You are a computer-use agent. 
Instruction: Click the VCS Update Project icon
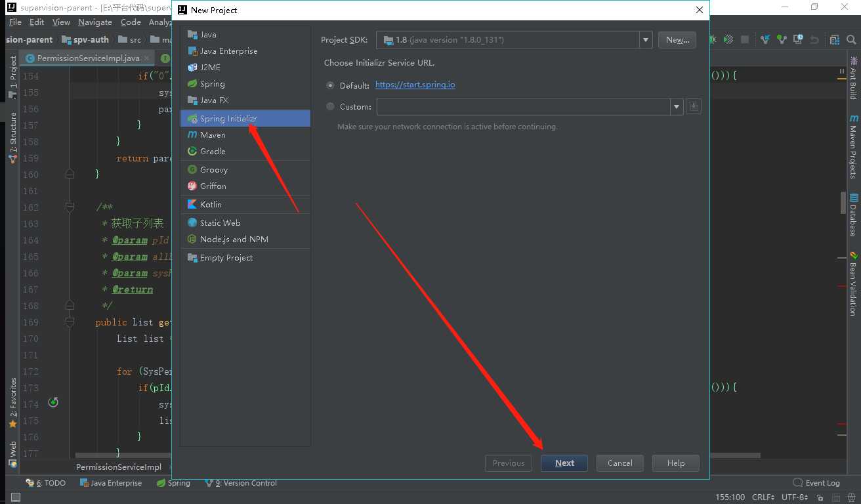765,39
